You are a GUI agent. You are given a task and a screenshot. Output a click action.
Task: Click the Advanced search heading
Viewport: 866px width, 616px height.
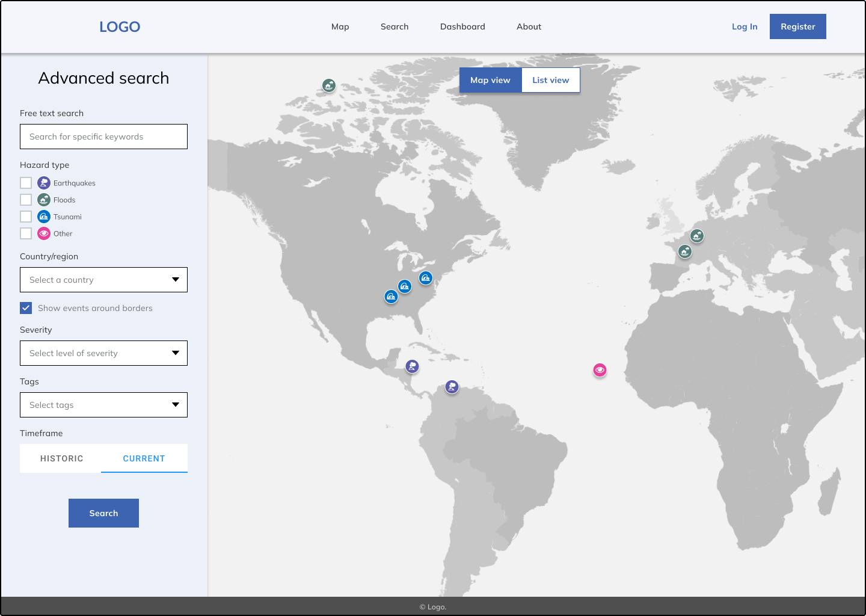(103, 78)
